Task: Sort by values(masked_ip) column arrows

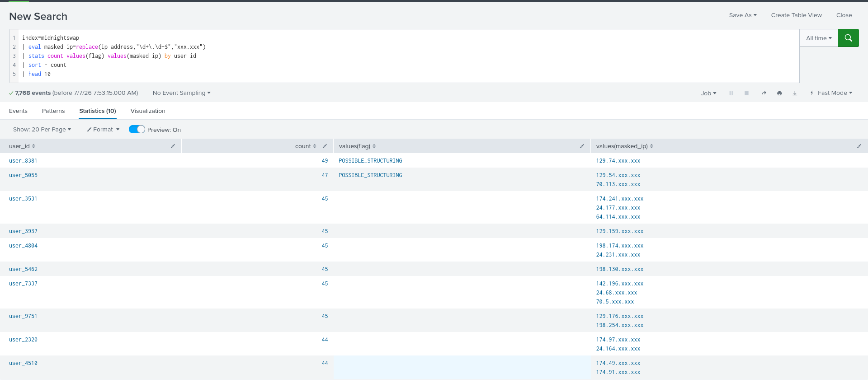Action: (651, 146)
